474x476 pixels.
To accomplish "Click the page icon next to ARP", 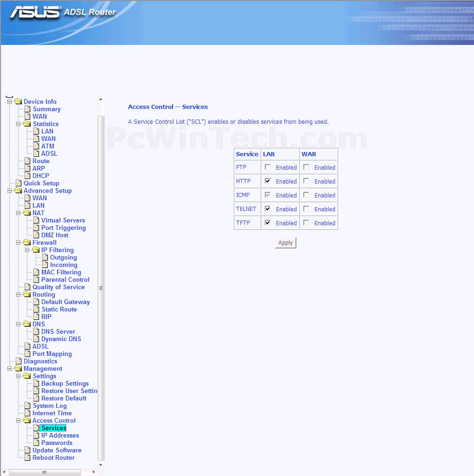I will 27,168.
